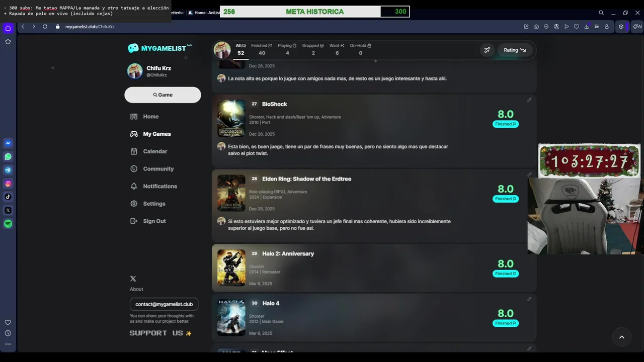644x362 pixels.
Task: Click the scroll-to-top arrow button
Action: [621, 337]
